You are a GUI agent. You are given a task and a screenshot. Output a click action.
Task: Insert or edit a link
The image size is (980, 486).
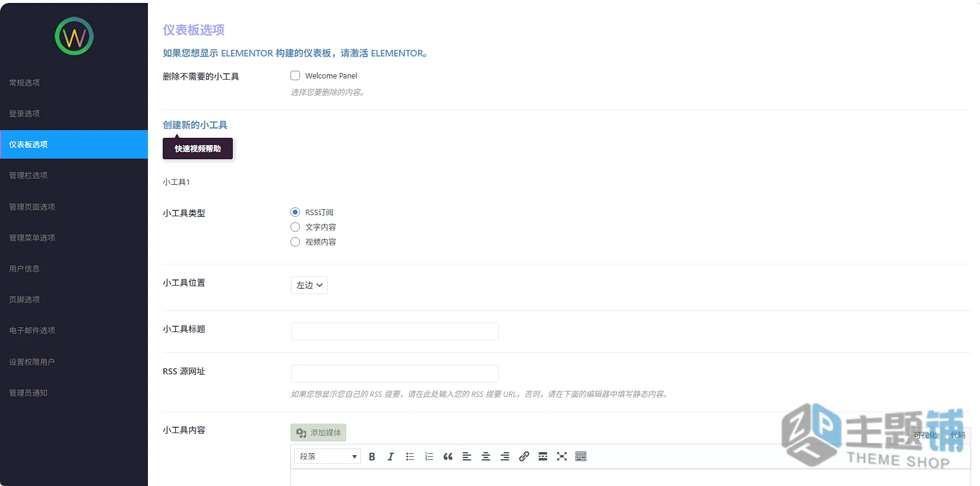point(524,456)
